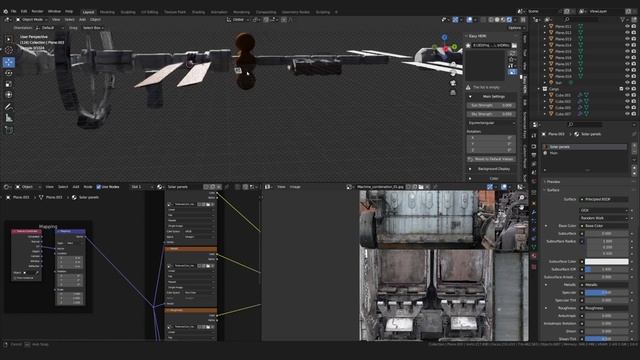640x360 pixels.
Task: Click the Image menu in image editor
Action: tap(295, 187)
